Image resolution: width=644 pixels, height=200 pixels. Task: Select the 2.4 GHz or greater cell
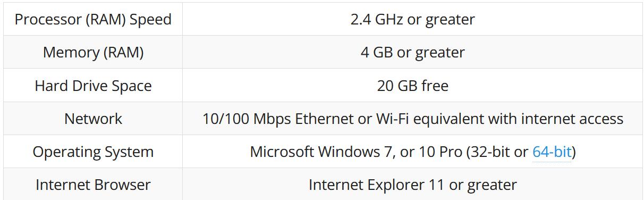(x=412, y=19)
